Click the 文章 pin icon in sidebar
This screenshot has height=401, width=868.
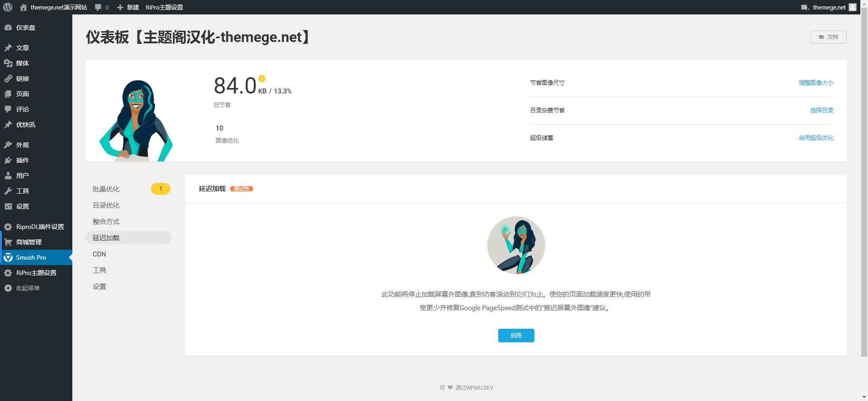8,48
